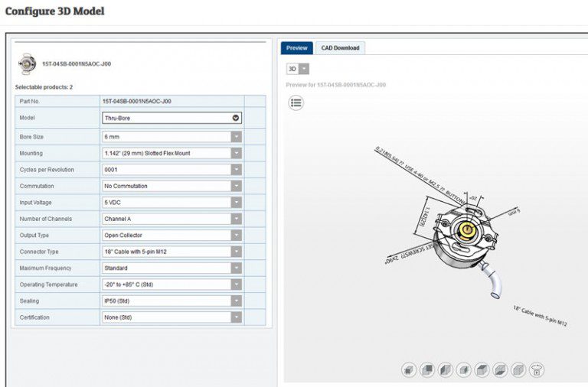Open the Certification dropdown

(171, 317)
